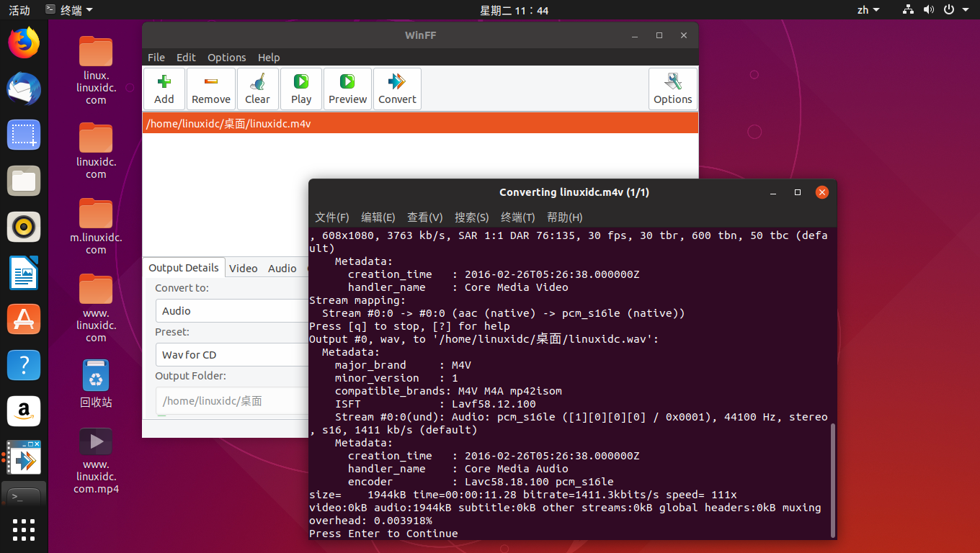This screenshot has width=980, height=553.
Task: Switch to the Video tab
Action: pos(244,268)
